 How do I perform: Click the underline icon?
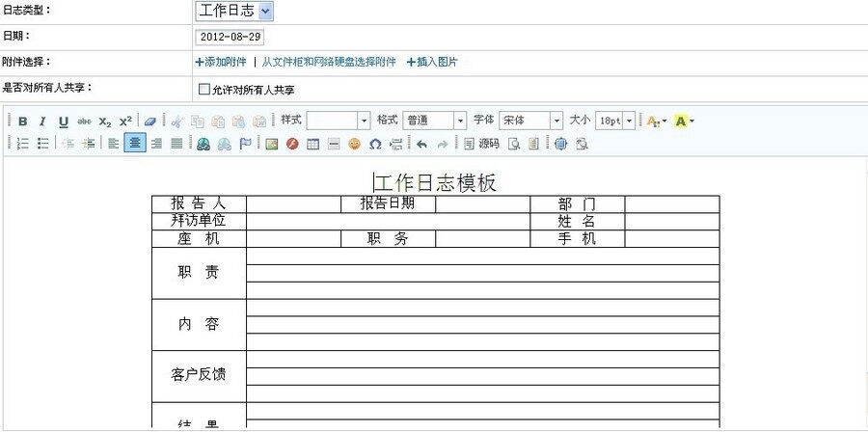pos(64,121)
